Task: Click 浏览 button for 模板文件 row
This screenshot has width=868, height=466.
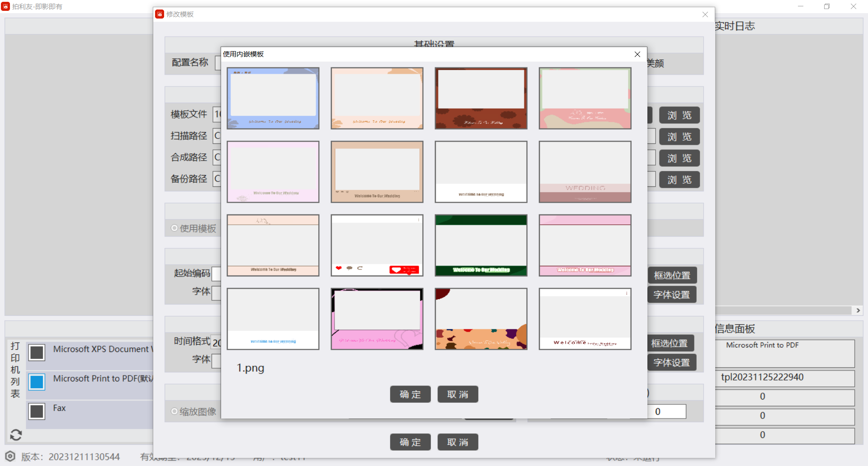Action: click(679, 115)
